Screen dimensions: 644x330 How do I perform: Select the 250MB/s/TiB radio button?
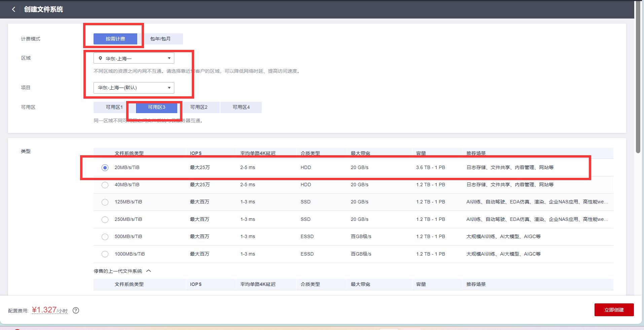(105, 220)
